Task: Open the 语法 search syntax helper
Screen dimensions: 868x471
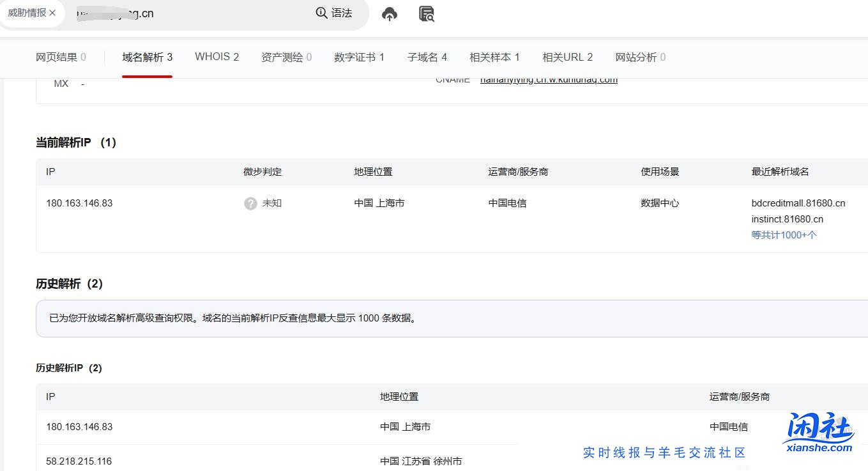Action: pyautogui.click(x=339, y=13)
